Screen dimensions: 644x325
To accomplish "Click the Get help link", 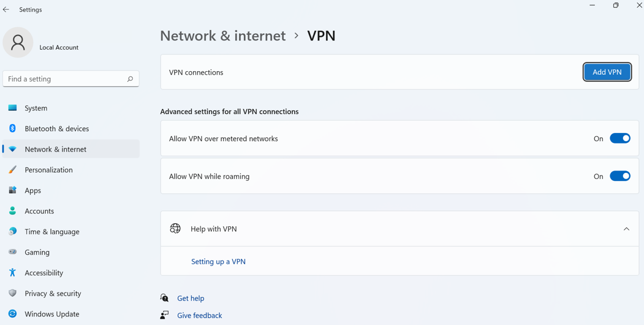I will click(191, 299).
